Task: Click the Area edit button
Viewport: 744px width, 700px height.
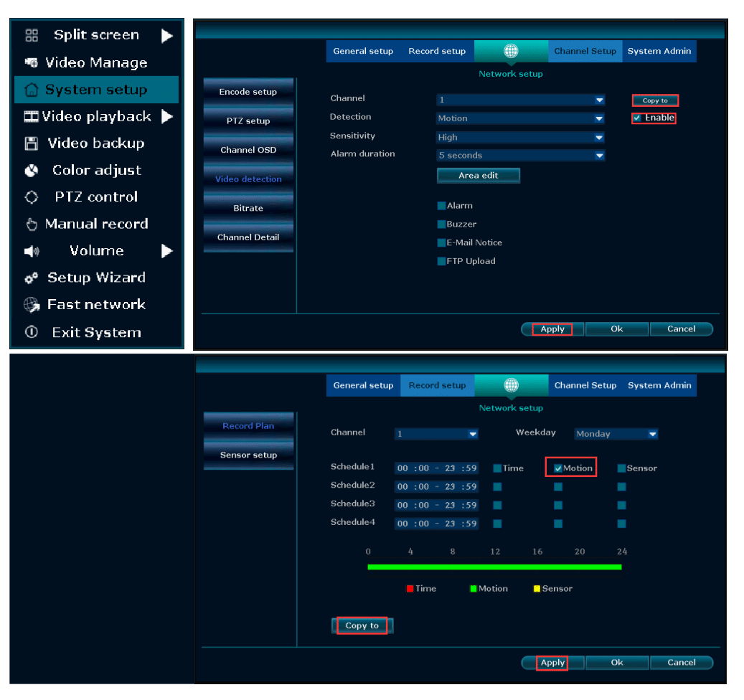Action: [478, 175]
